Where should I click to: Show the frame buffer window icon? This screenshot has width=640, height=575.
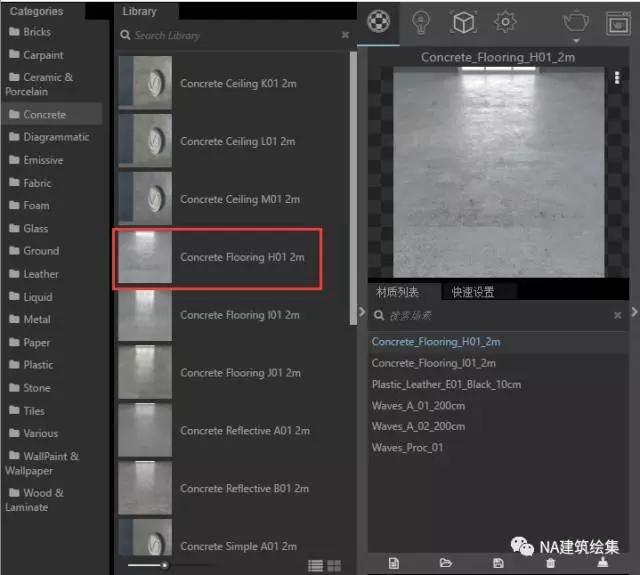617,22
